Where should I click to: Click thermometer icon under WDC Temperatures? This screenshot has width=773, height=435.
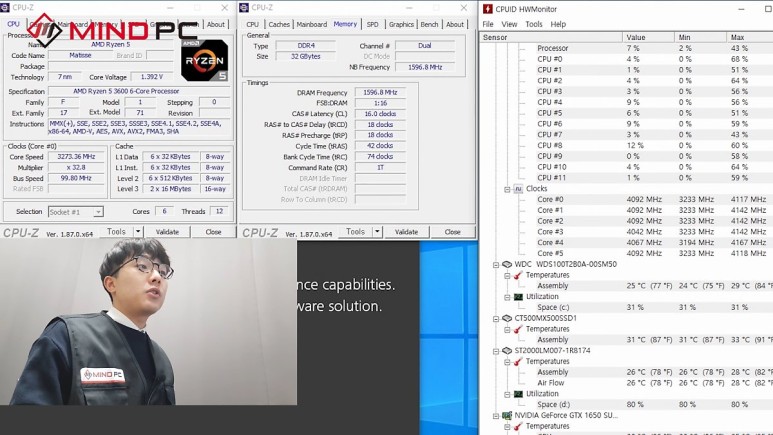(x=518, y=275)
